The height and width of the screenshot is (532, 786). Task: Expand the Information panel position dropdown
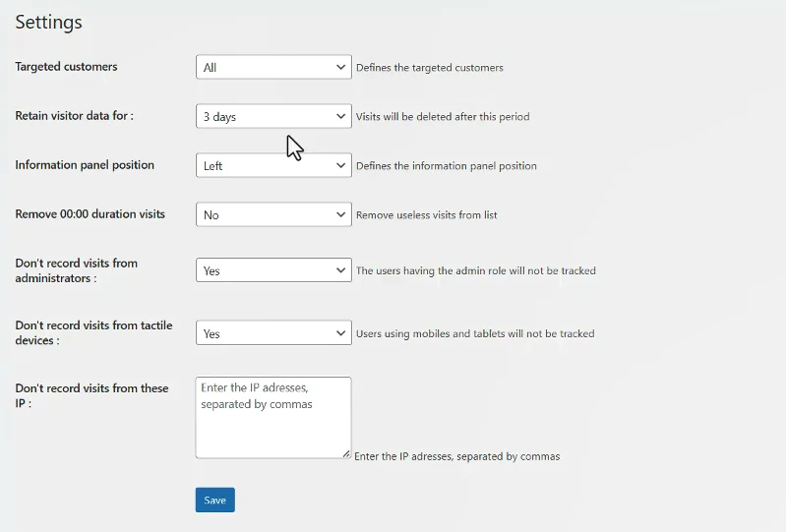coord(273,165)
